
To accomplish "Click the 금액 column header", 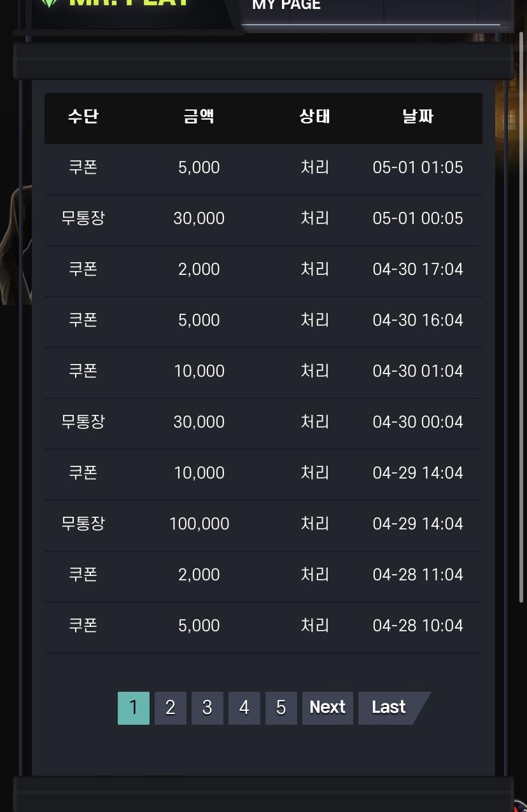I will [x=199, y=117].
